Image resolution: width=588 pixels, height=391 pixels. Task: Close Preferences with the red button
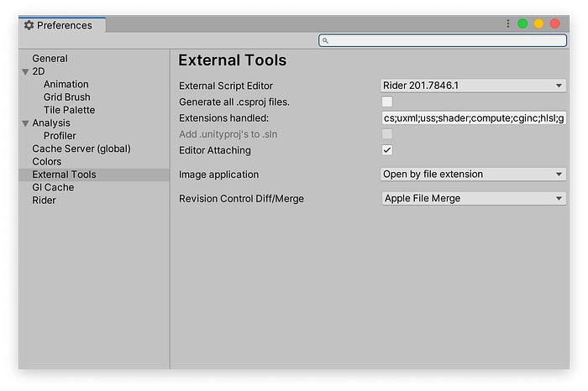click(x=554, y=24)
